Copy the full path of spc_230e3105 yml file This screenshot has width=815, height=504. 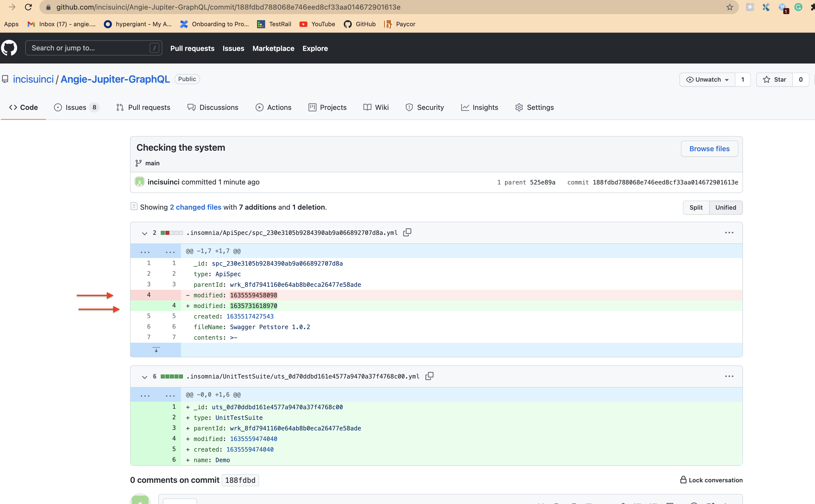coord(407,232)
